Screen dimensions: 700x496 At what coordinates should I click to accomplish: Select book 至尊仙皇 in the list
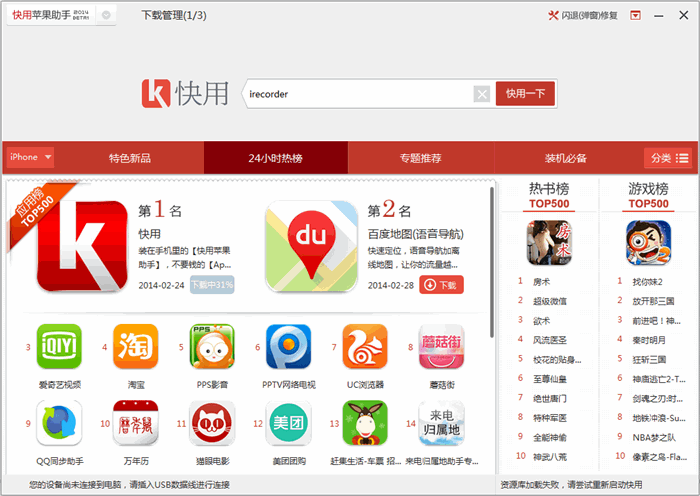(x=550, y=379)
